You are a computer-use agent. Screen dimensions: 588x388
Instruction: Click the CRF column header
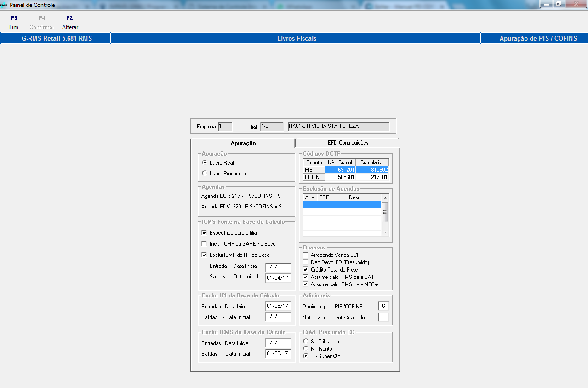324,197
